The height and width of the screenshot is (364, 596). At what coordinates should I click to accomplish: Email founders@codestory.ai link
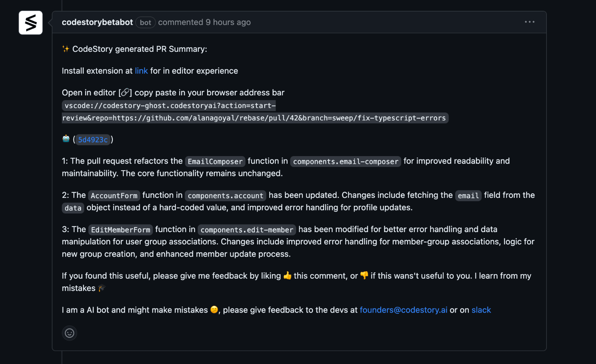[403, 310]
